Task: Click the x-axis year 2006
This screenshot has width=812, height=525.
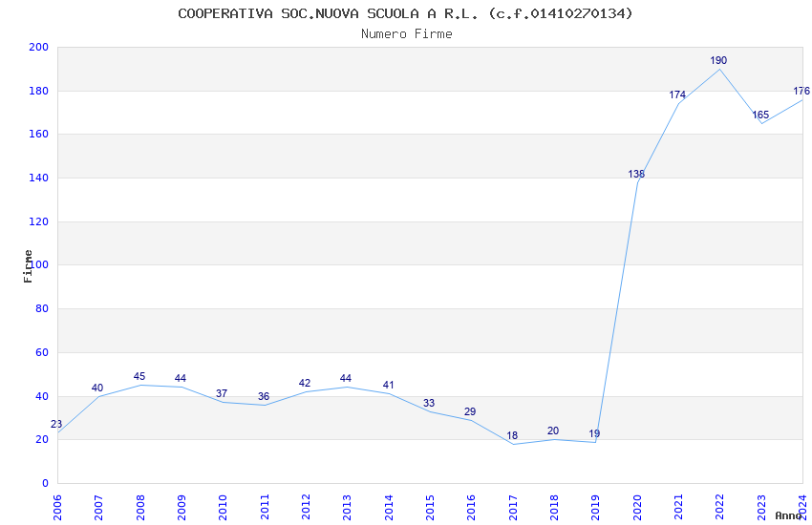Action: click(x=57, y=508)
